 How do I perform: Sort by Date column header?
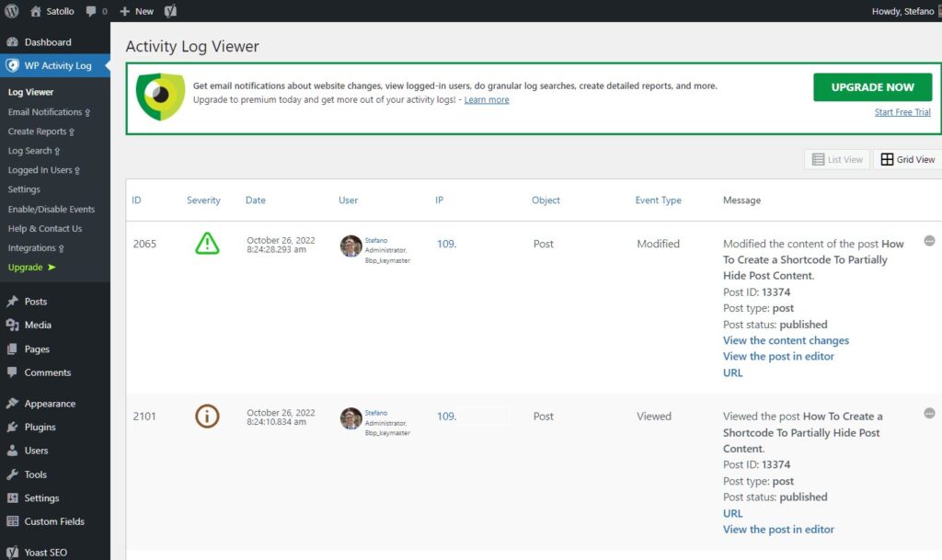pos(256,200)
